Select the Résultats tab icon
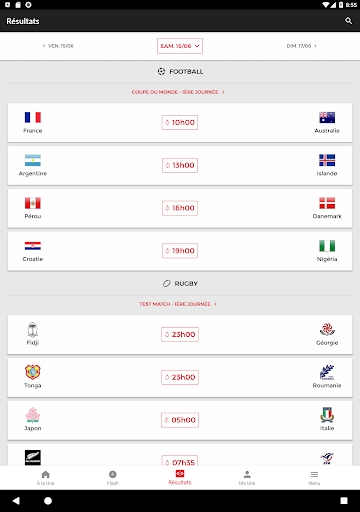This screenshot has height=512, width=360. (180, 474)
